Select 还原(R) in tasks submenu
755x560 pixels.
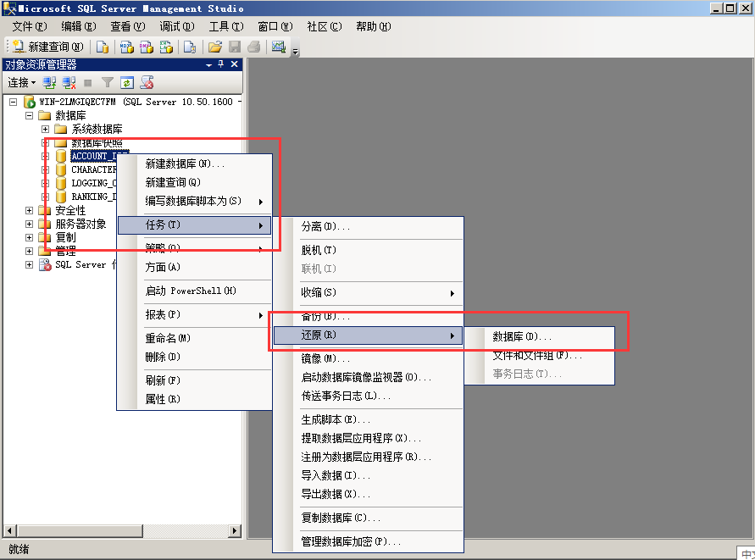[368, 335]
